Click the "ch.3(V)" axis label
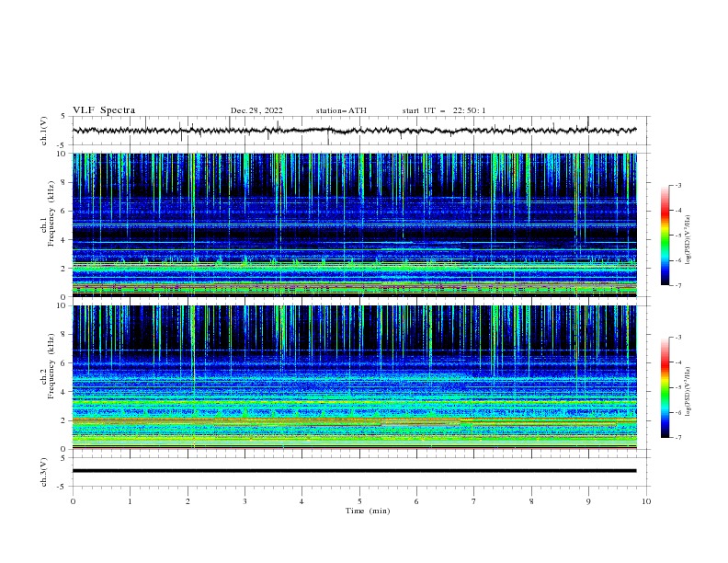Screen dimensions: 728x563 coord(44,472)
